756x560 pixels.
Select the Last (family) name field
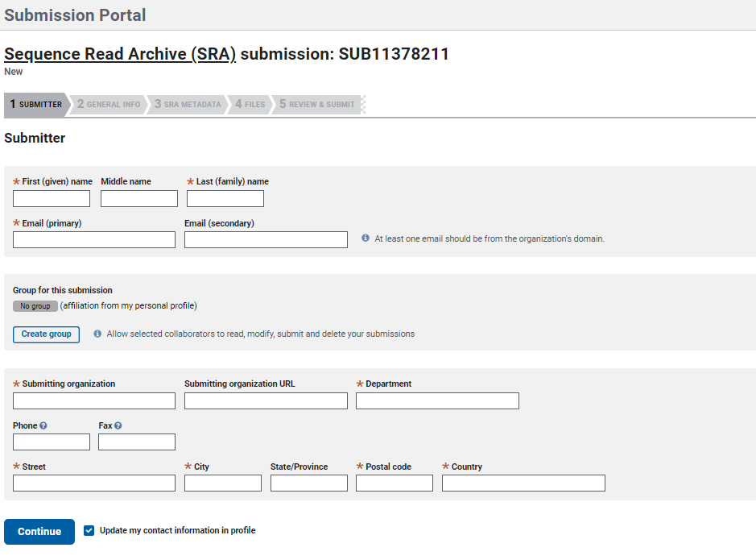pos(225,199)
